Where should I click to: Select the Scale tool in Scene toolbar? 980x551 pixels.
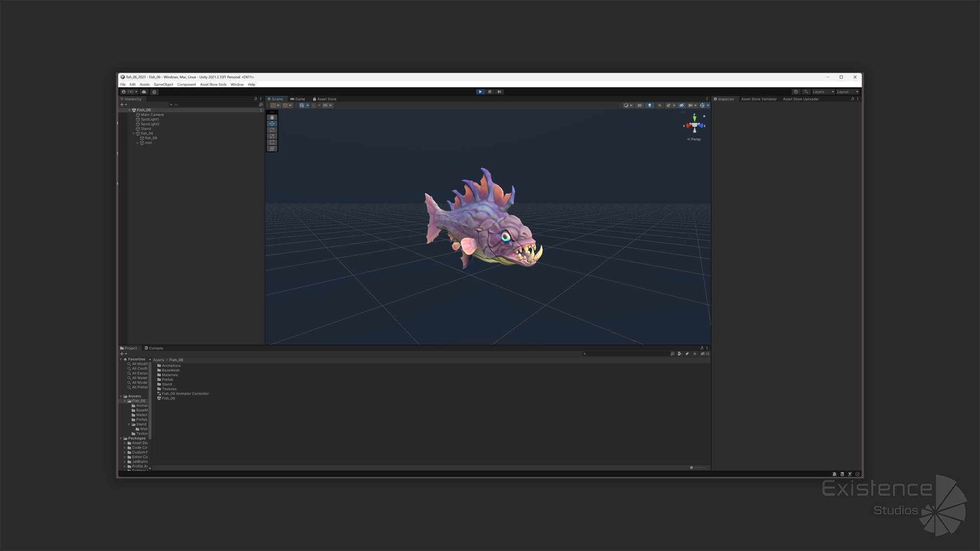(x=272, y=136)
